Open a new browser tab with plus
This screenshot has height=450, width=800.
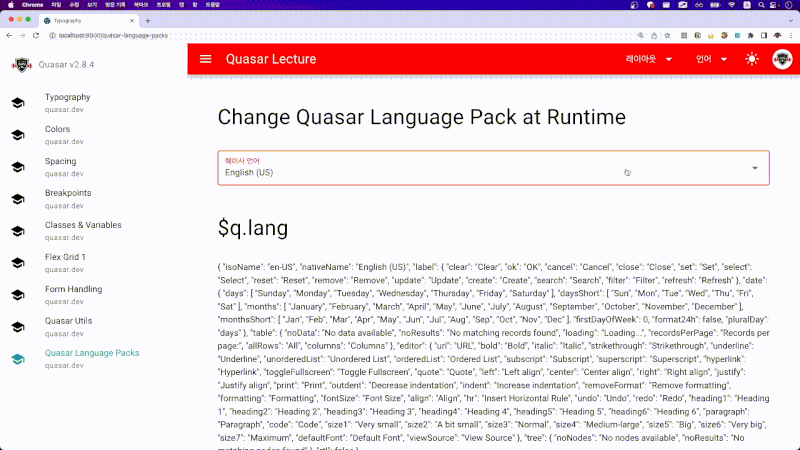147,21
